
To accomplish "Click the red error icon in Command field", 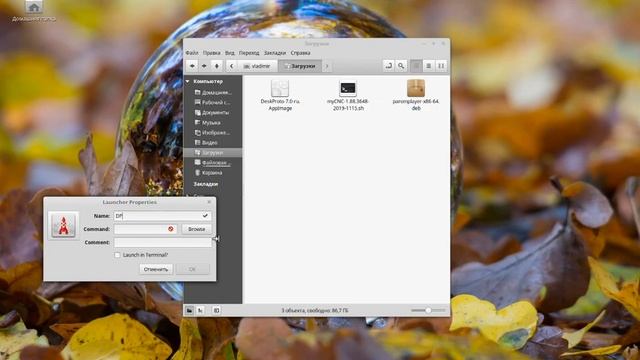I will click(171, 229).
